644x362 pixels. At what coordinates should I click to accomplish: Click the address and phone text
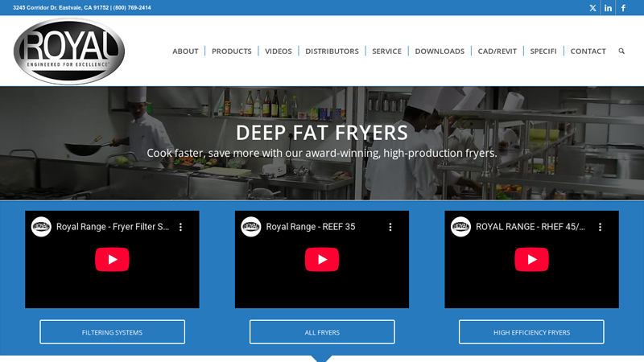click(x=82, y=8)
